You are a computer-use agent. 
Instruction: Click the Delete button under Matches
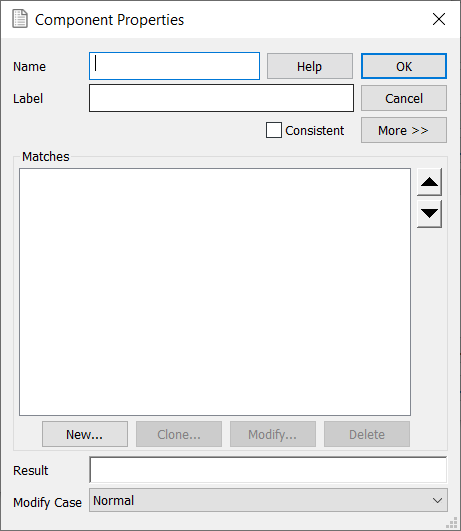tap(367, 434)
